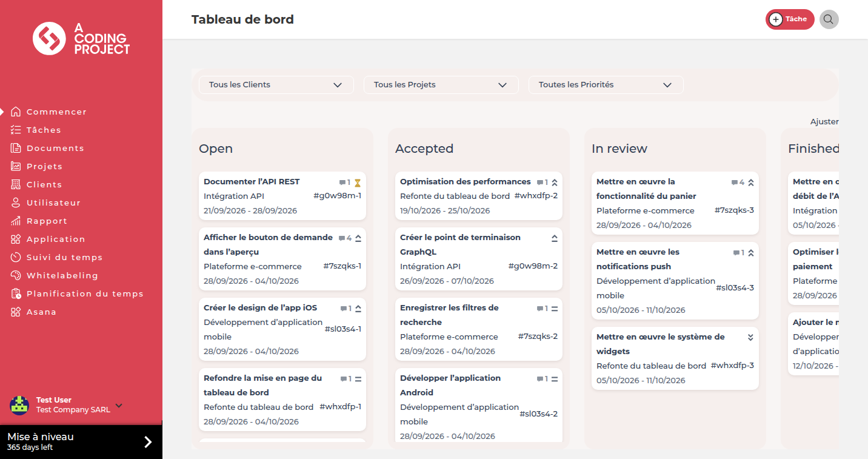Open the Tous les Clients dropdown
The height and width of the screenshot is (459, 868).
276,85
